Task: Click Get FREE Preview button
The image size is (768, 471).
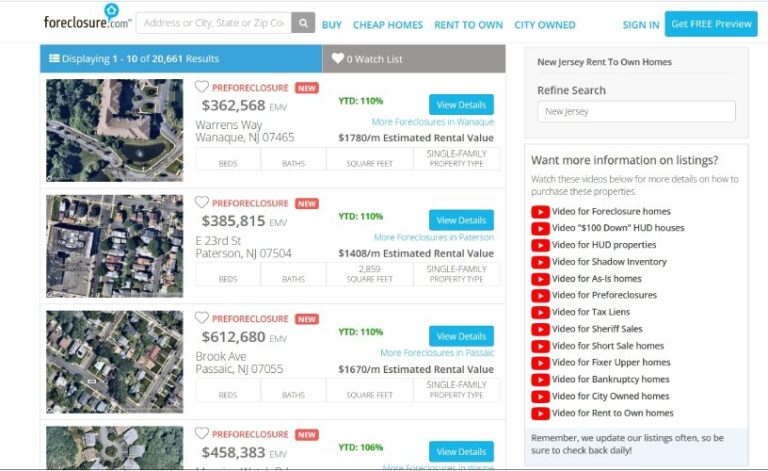Action: pos(711,24)
